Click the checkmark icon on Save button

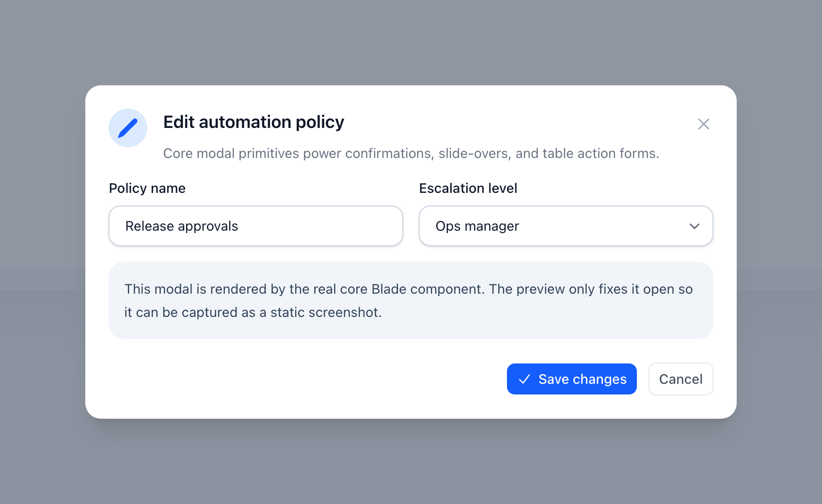click(524, 379)
